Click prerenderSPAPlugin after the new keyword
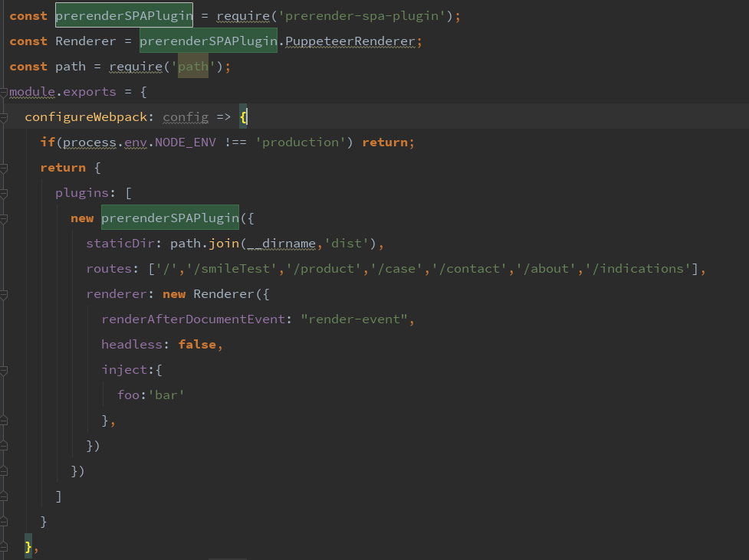Image resolution: width=749 pixels, height=560 pixels. tap(170, 218)
